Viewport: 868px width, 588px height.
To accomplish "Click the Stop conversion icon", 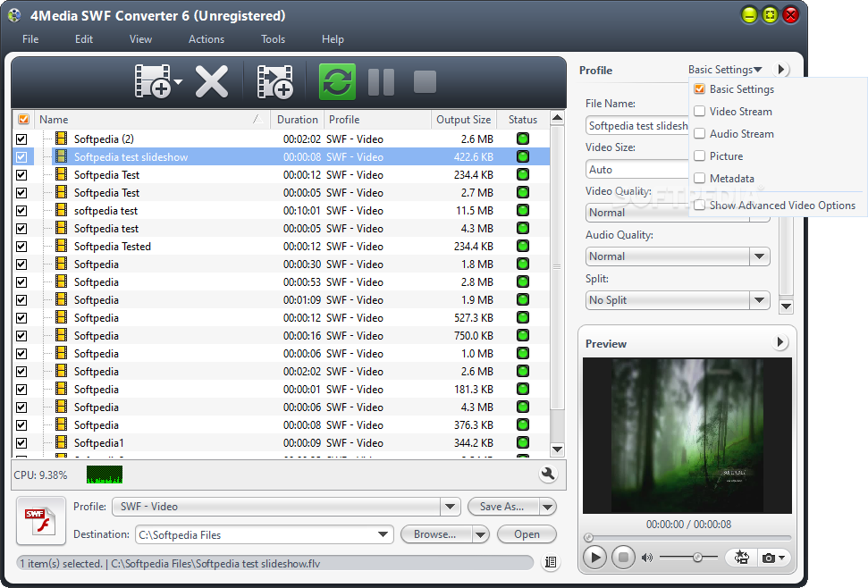I will 425,82.
